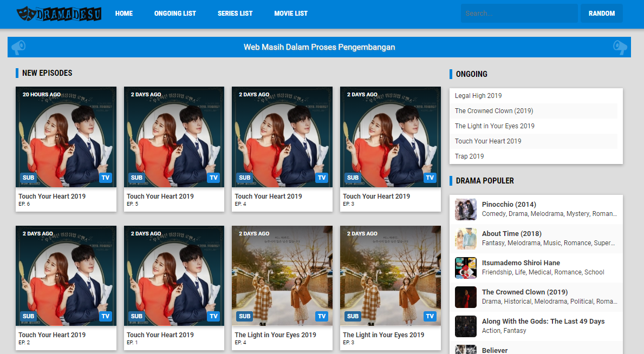Select Trap 2019 from Ongoing list
Screen dimensions: 644x354
470,156
